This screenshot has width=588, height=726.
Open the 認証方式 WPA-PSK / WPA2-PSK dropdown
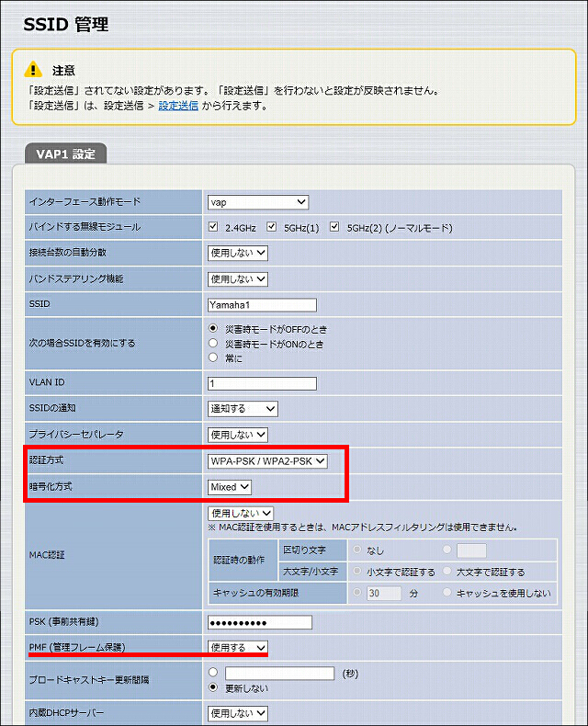coord(267,461)
